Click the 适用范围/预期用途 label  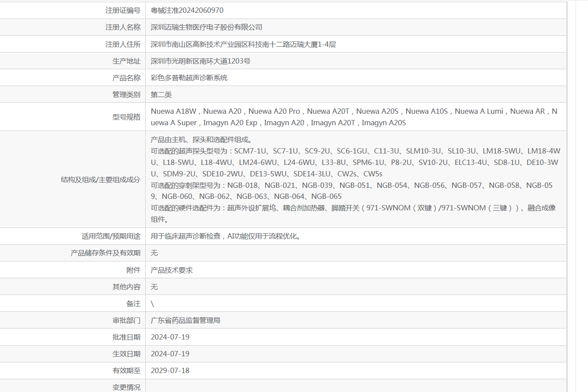click(111, 236)
